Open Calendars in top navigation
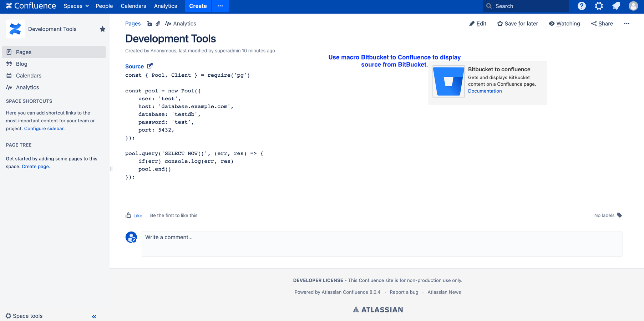The height and width of the screenshot is (321, 644). (133, 6)
